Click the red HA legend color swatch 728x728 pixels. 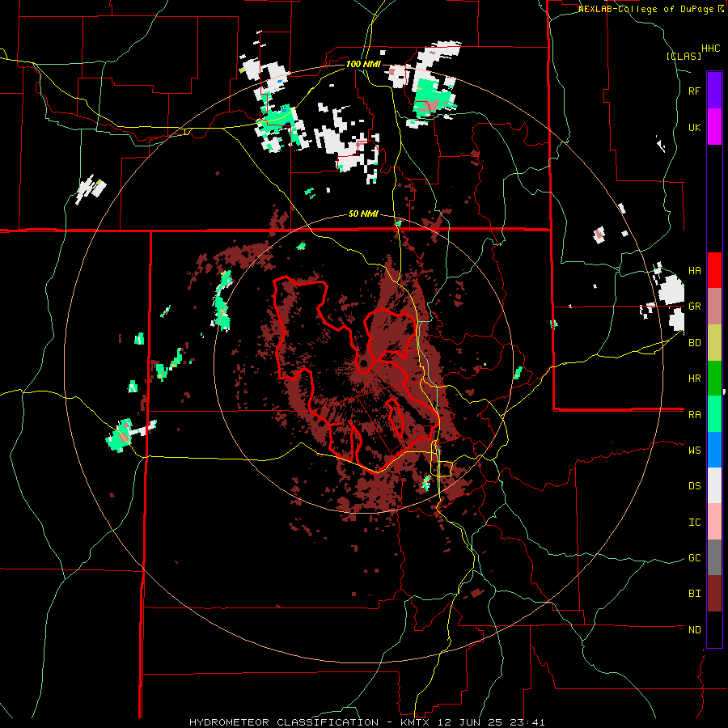click(714, 270)
